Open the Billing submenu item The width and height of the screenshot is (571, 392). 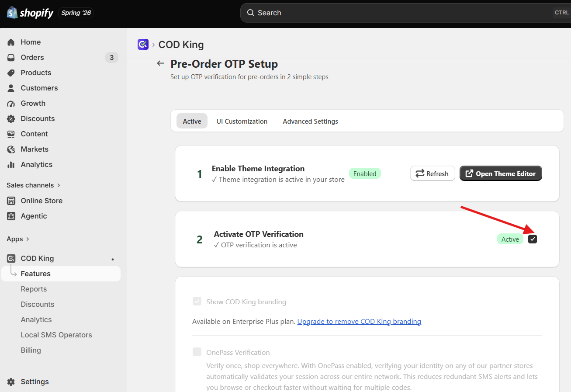[x=31, y=350]
